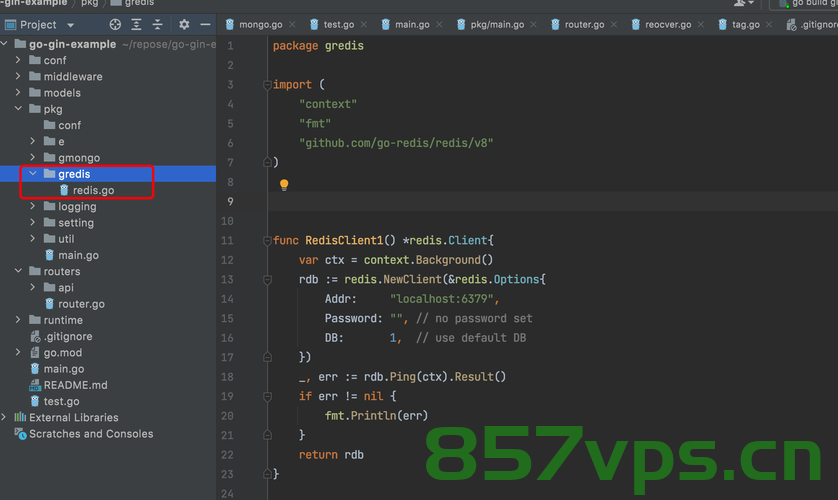Open Scratches and Consoles node
The image size is (838, 500).
pyautogui.click(x=91, y=434)
